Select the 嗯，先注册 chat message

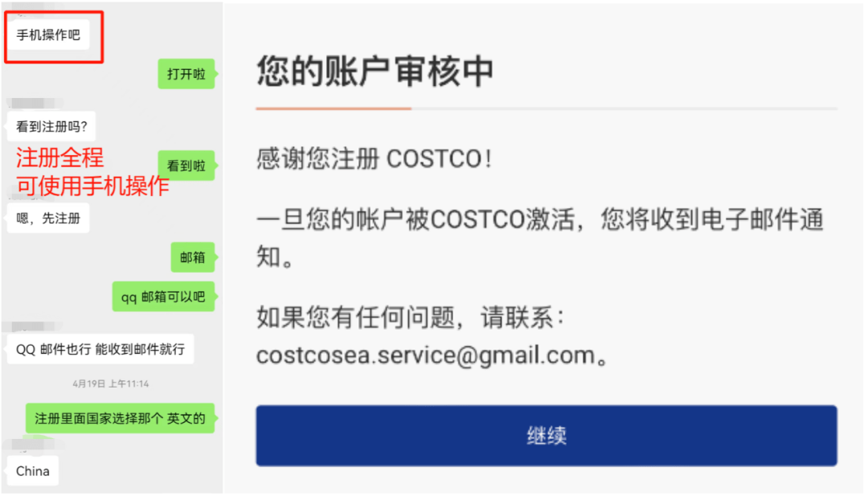click(48, 218)
